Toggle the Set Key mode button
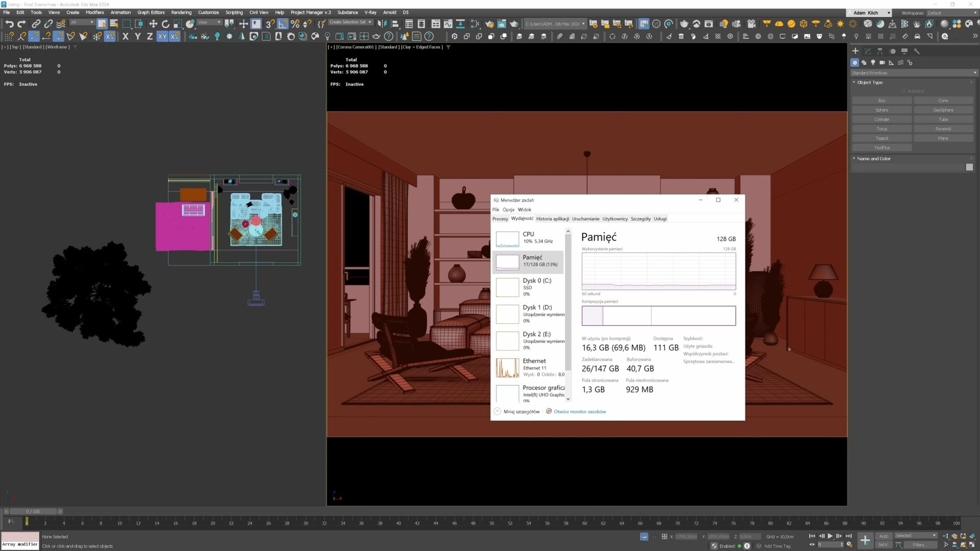Image resolution: width=980 pixels, height=551 pixels. (x=883, y=545)
